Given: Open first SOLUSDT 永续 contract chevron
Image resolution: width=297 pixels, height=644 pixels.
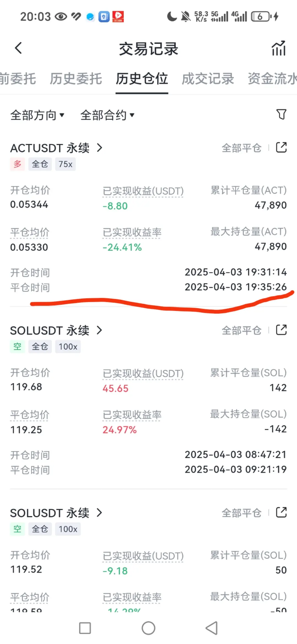Looking at the screenshot, I should (100, 330).
